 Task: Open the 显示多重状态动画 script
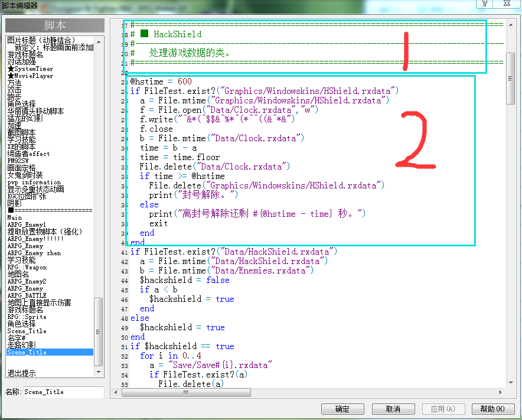click(35, 189)
